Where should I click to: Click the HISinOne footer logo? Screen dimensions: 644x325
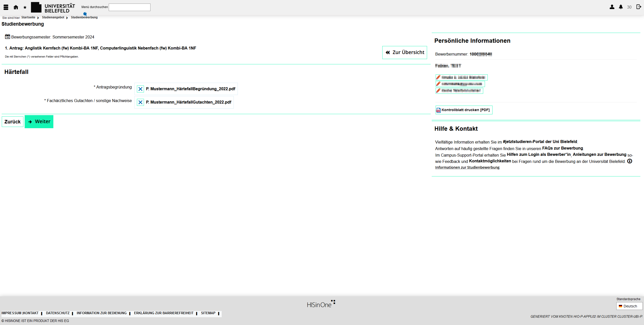tap(321, 304)
